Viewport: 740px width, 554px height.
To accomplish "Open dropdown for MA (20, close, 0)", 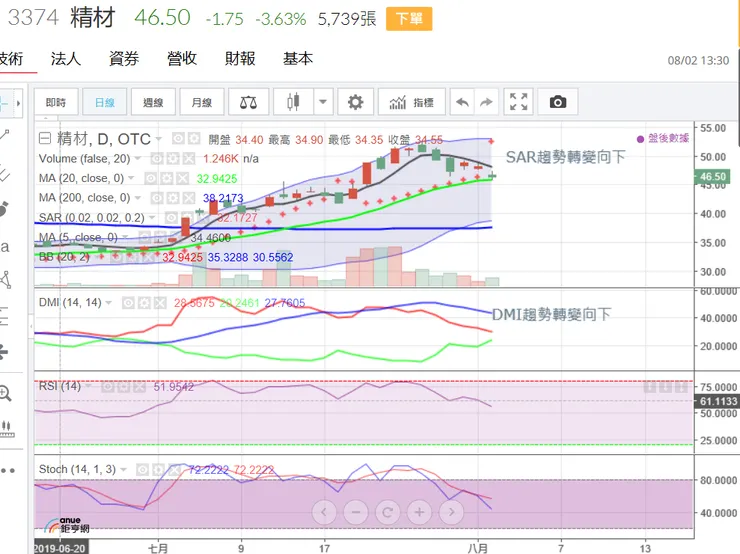I will click(x=131, y=178).
